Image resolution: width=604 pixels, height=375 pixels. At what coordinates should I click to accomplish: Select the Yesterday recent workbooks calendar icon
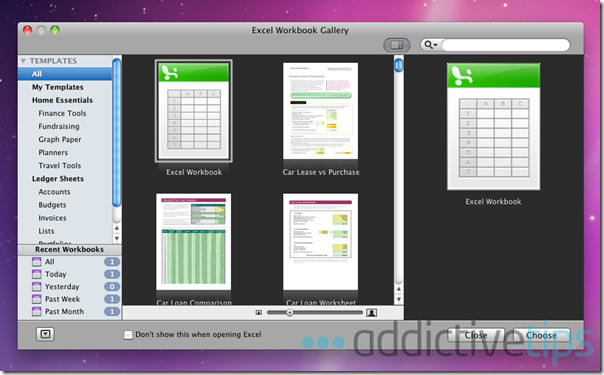tap(37, 286)
